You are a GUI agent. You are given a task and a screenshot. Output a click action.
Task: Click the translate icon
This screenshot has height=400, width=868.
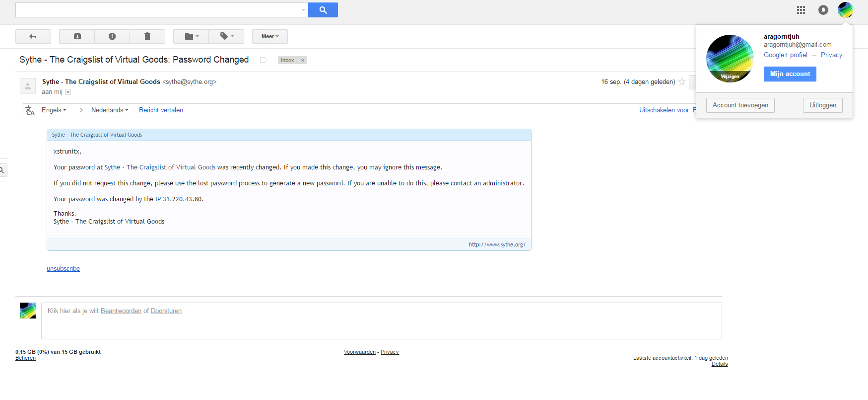pyautogui.click(x=30, y=110)
